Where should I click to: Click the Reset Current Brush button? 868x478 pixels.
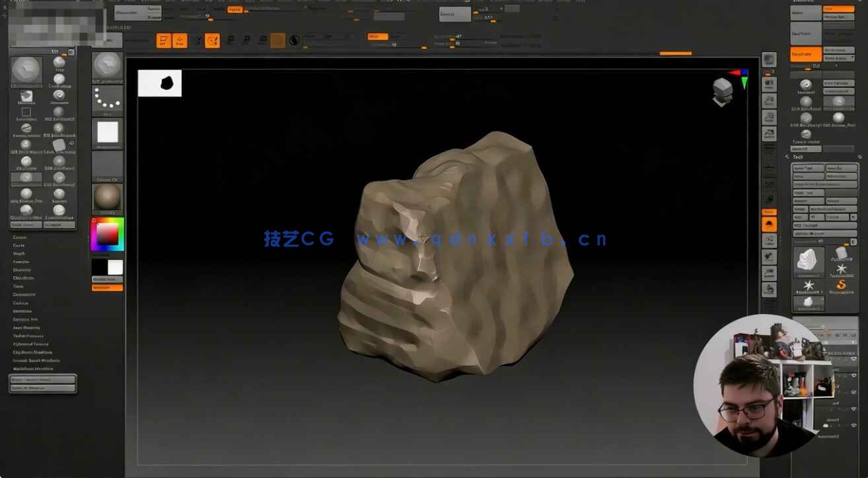coord(42,379)
